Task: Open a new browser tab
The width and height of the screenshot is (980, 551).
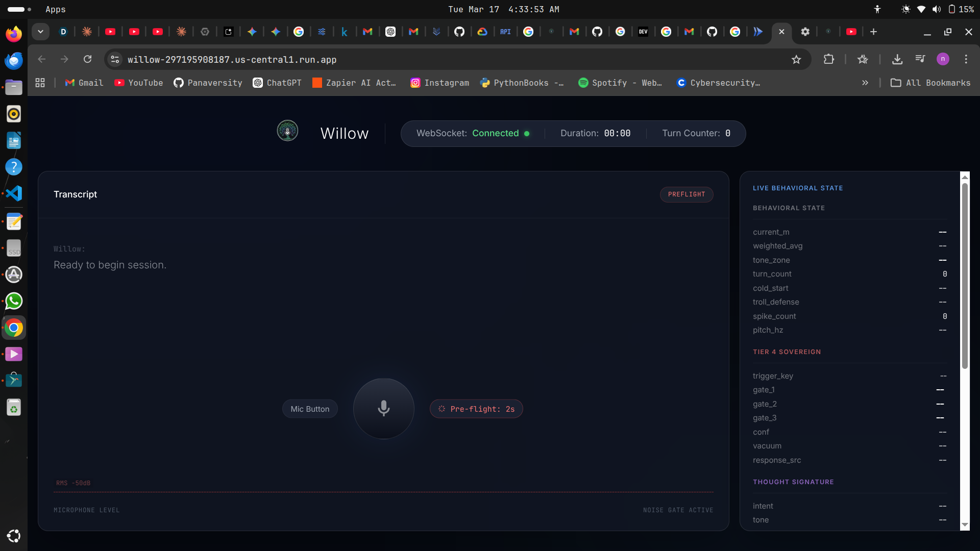Action: point(873,32)
